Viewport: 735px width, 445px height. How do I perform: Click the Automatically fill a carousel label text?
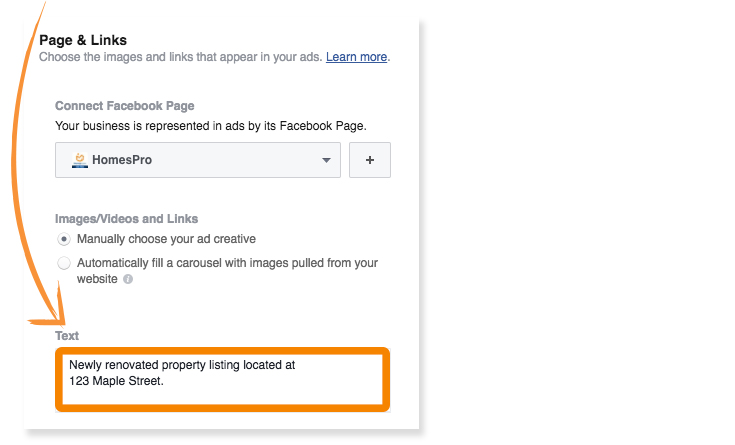(227, 271)
